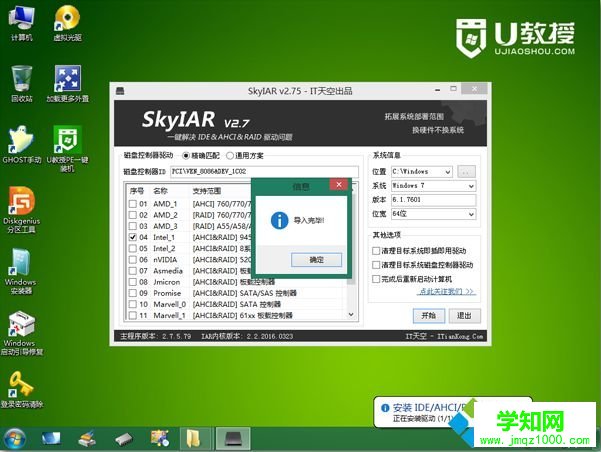Image resolution: width=601 pixels, height=452 pixels.
Task: Click the driver list scroll-down arrow
Action: [x=351, y=315]
